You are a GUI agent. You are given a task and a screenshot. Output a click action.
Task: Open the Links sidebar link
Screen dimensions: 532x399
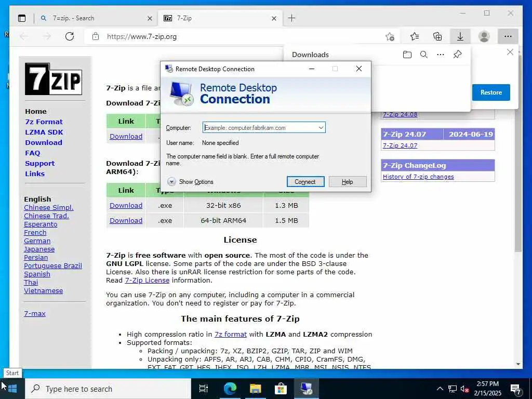35,174
